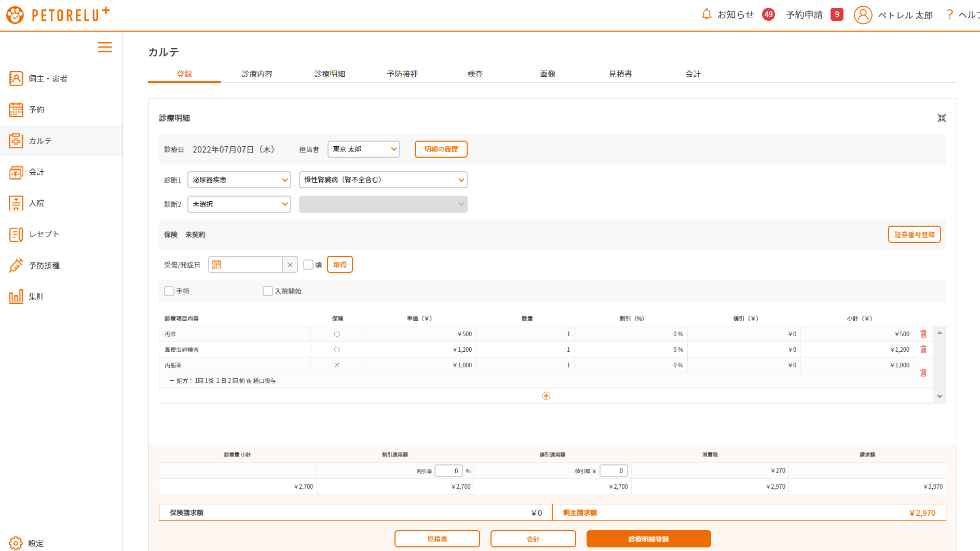Screen dimensions: 980x551
Task: Delete the 糞便虫卵検査 row with trash icon
Action: pos(923,349)
